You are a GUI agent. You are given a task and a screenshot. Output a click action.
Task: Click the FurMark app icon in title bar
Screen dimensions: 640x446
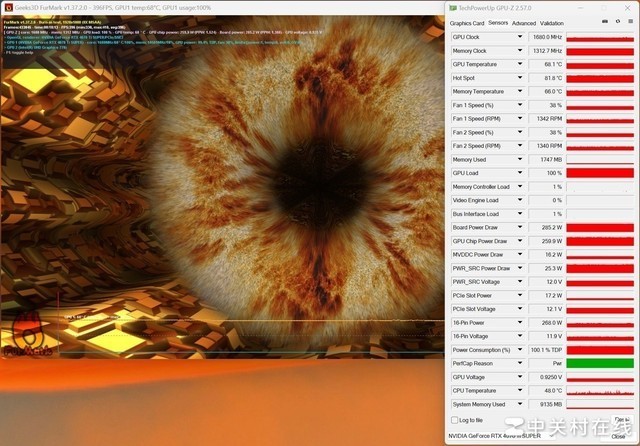(6, 7)
